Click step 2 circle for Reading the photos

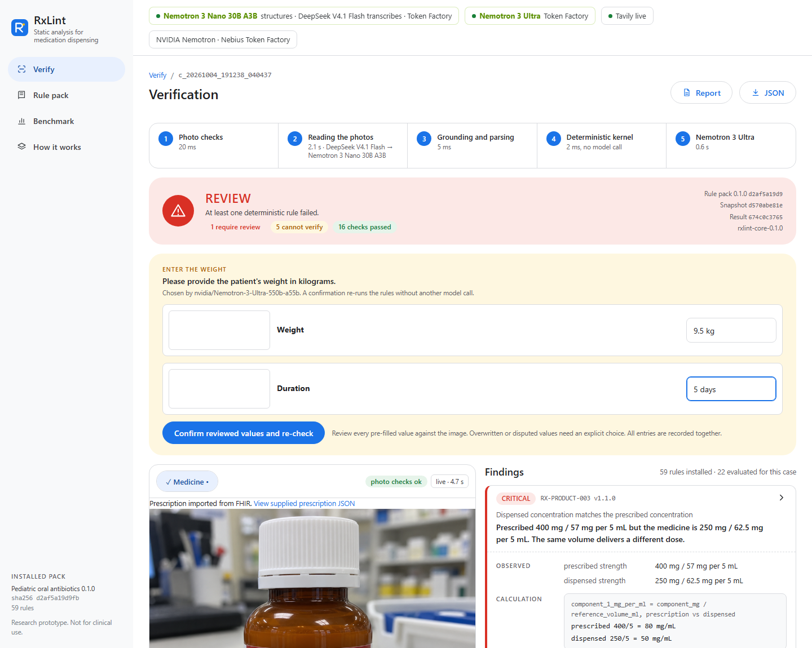coord(295,139)
